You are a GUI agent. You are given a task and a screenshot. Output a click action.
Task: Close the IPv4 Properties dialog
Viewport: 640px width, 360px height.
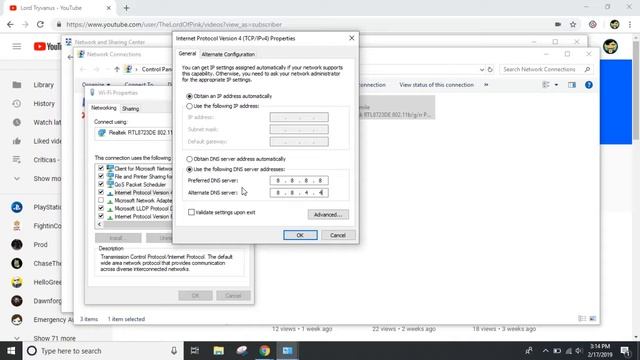[352, 38]
